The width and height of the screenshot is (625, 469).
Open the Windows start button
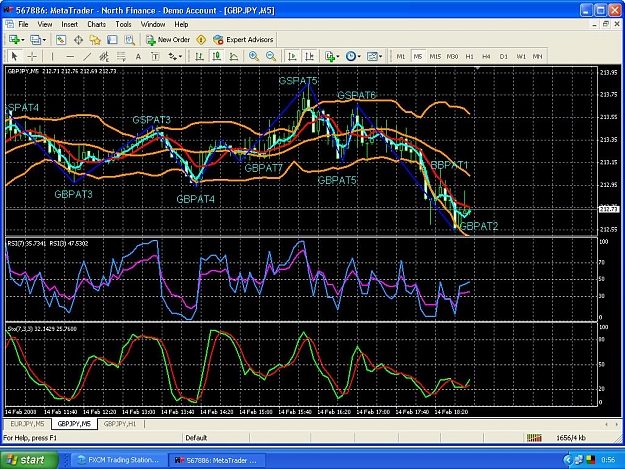coord(29,460)
